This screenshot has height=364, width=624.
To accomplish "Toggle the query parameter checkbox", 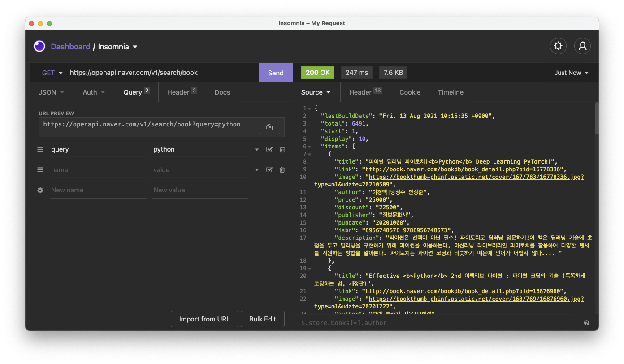I will [269, 149].
